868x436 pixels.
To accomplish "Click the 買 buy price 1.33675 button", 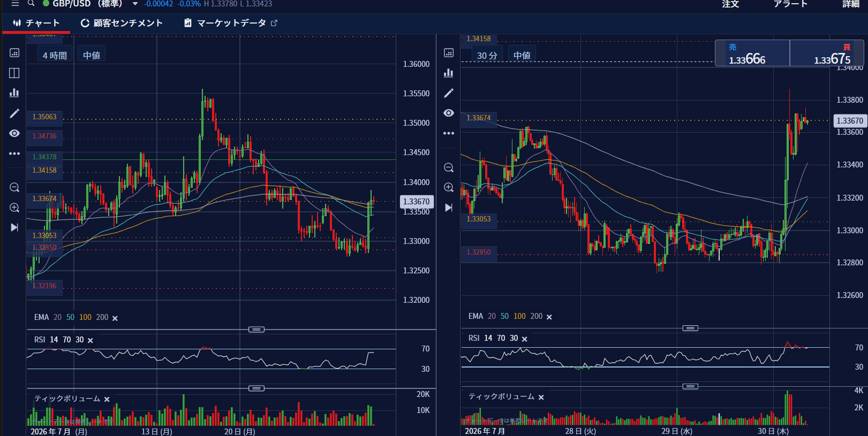I will 827,53.
